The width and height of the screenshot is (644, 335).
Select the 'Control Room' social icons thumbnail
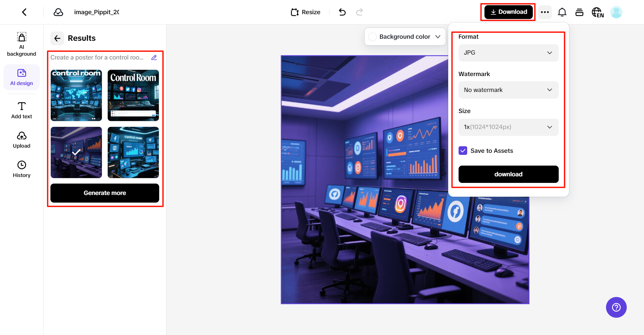tap(133, 95)
